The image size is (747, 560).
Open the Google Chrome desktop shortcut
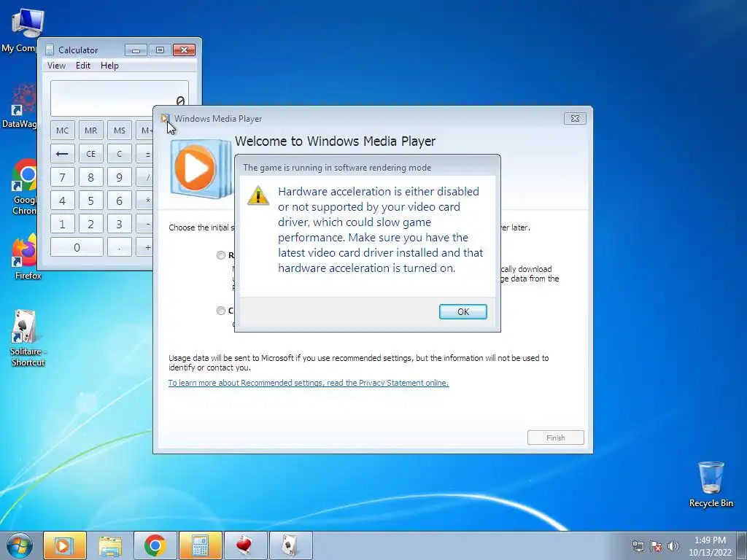[23, 186]
